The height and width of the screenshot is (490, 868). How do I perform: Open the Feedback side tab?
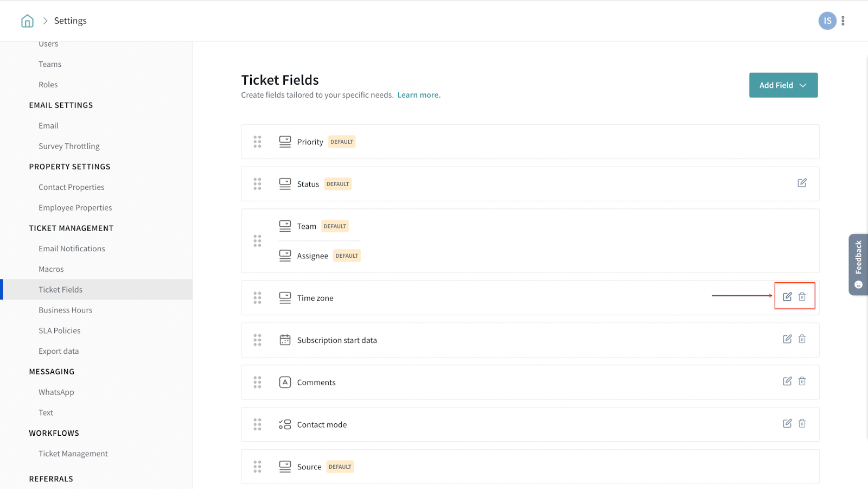point(858,264)
